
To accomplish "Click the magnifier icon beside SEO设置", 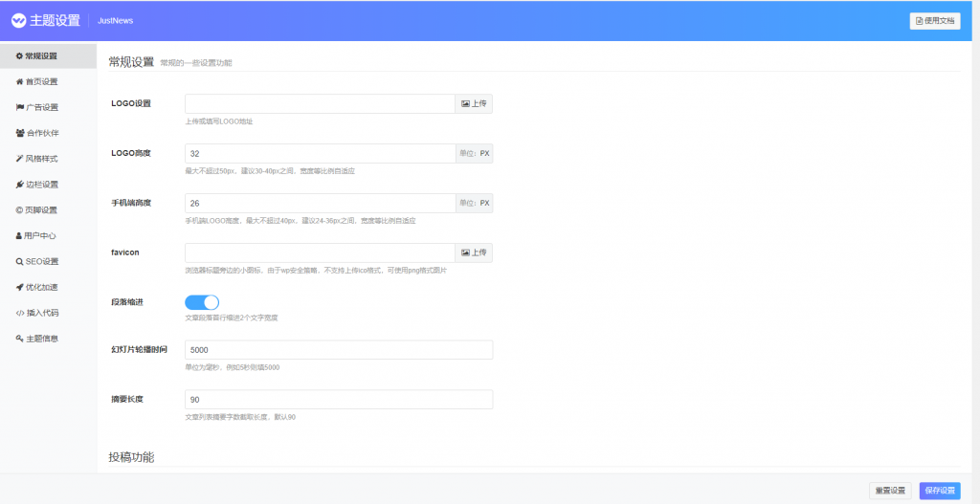I will [x=19, y=262].
